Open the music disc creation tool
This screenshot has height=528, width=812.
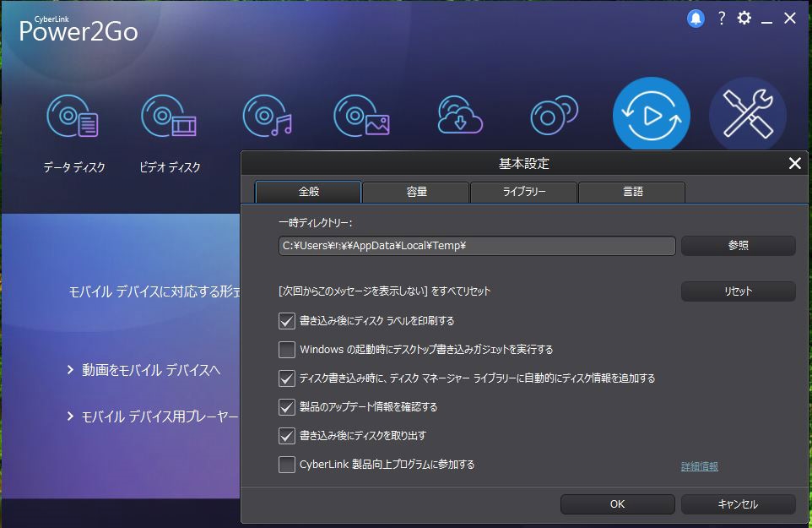coord(267,114)
